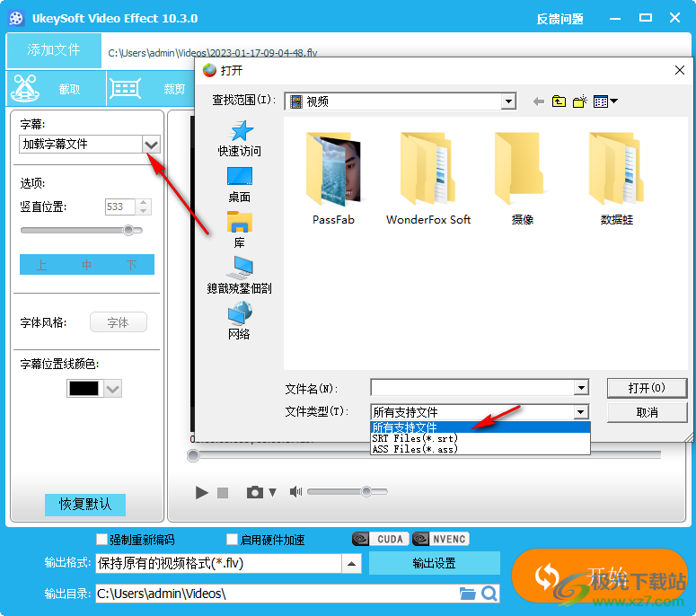
Task: Click the 文件名 input field
Action: [x=471, y=387]
